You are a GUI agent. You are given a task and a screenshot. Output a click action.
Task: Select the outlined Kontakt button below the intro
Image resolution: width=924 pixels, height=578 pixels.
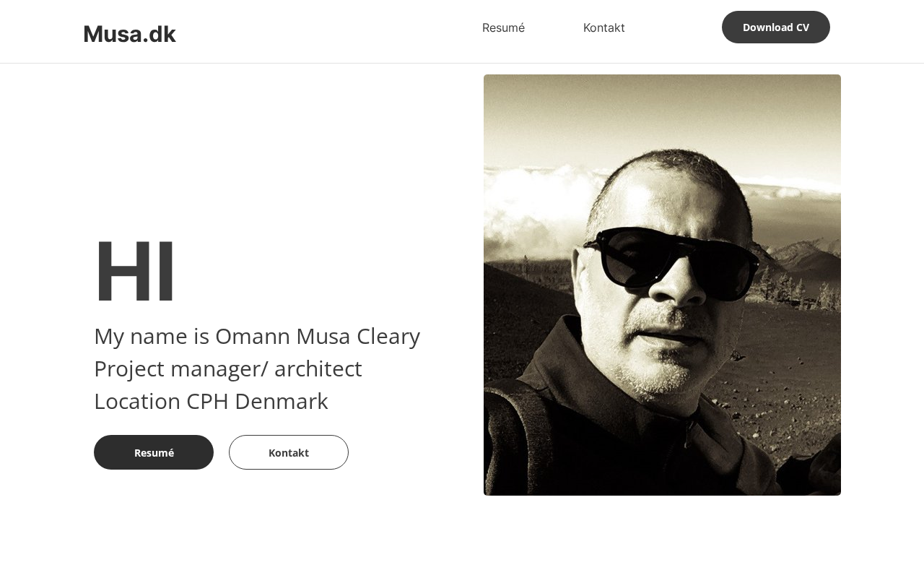289,452
